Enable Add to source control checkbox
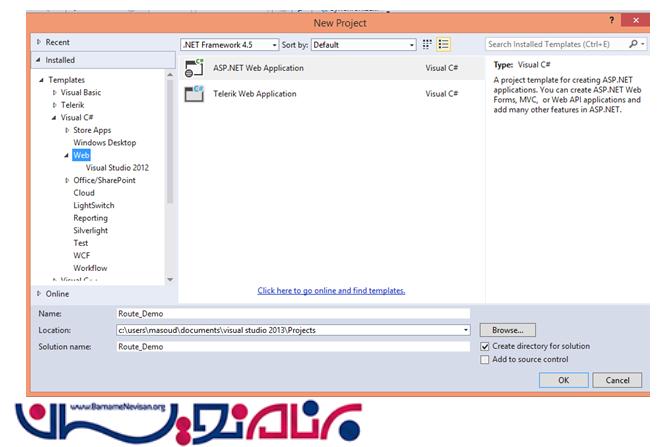This screenshot has height=447, width=661. 485,359
